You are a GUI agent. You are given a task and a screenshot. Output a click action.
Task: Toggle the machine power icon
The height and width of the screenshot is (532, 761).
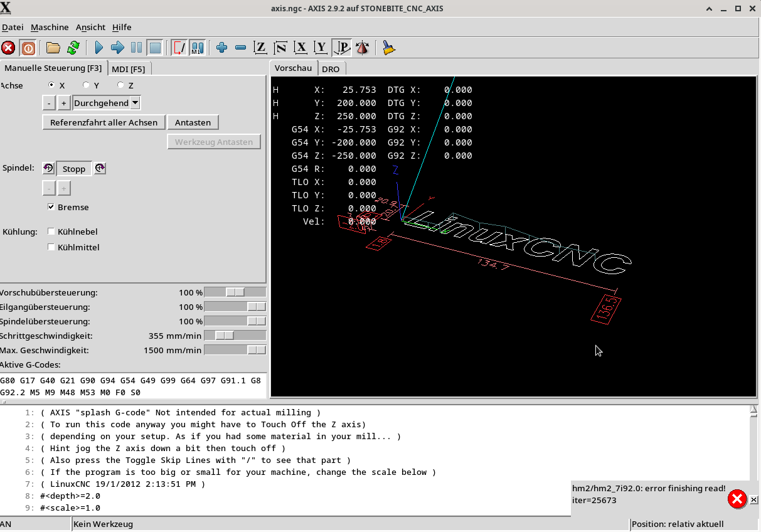click(28, 48)
